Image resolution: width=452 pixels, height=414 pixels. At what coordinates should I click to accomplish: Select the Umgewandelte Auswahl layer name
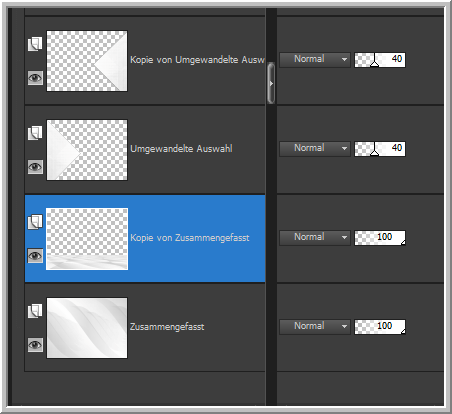pyautogui.click(x=181, y=149)
